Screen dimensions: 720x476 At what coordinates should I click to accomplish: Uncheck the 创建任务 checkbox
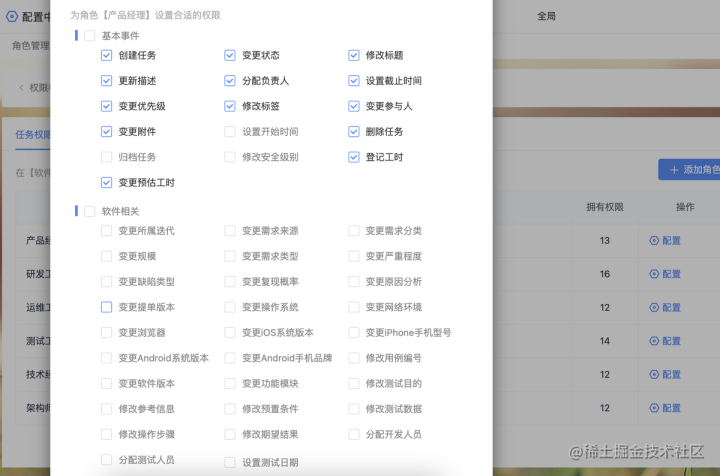106,56
